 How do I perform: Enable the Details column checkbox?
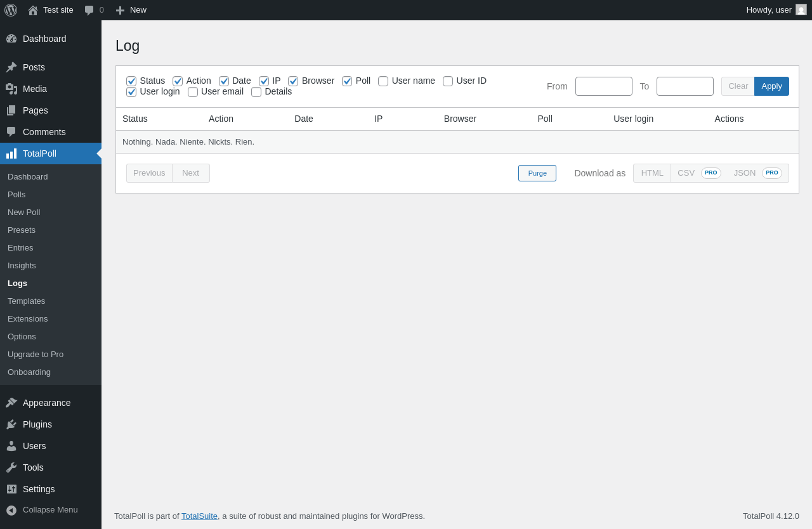tap(256, 92)
